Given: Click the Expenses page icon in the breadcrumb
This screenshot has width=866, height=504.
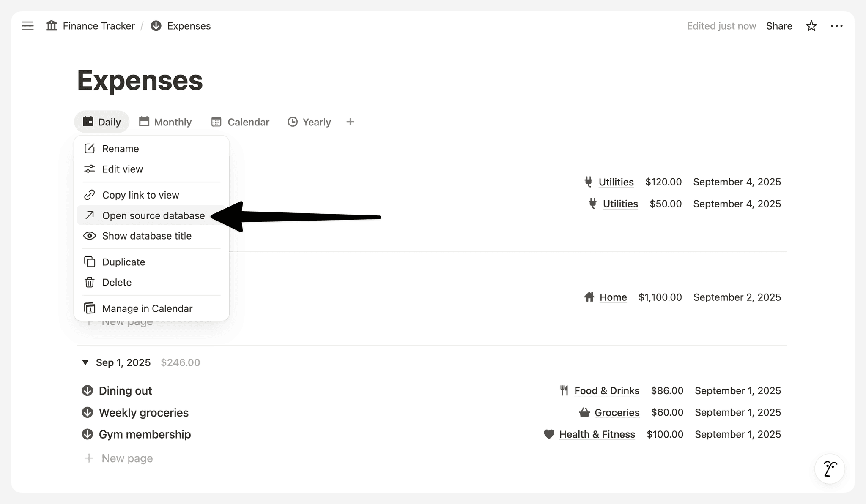Looking at the screenshot, I should (x=156, y=26).
